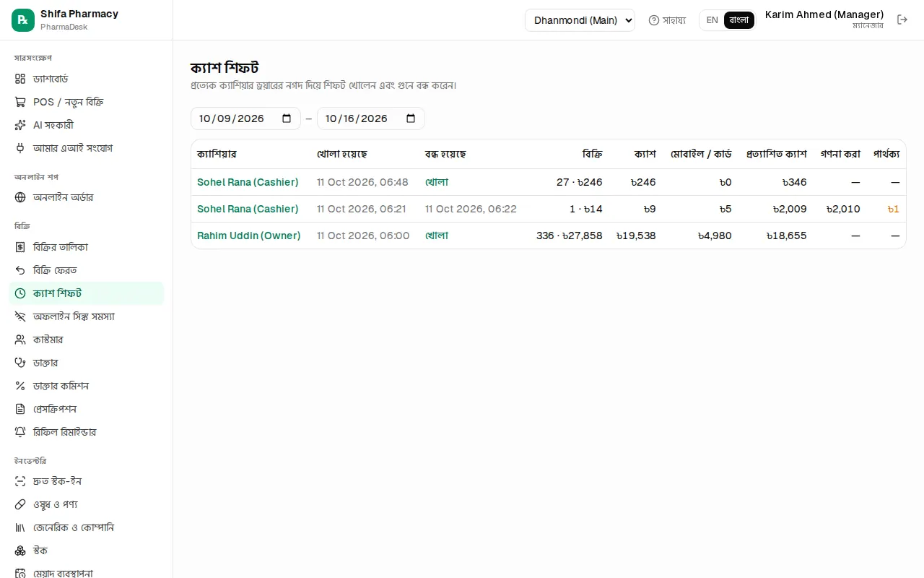Image resolution: width=924 pixels, height=578 pixels.
Task: Open the dashboard grid icon in sidebar
Action: coord(20,79)
